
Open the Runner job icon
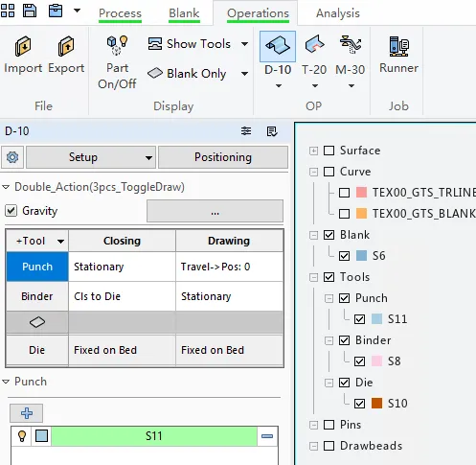coord(398,46)
